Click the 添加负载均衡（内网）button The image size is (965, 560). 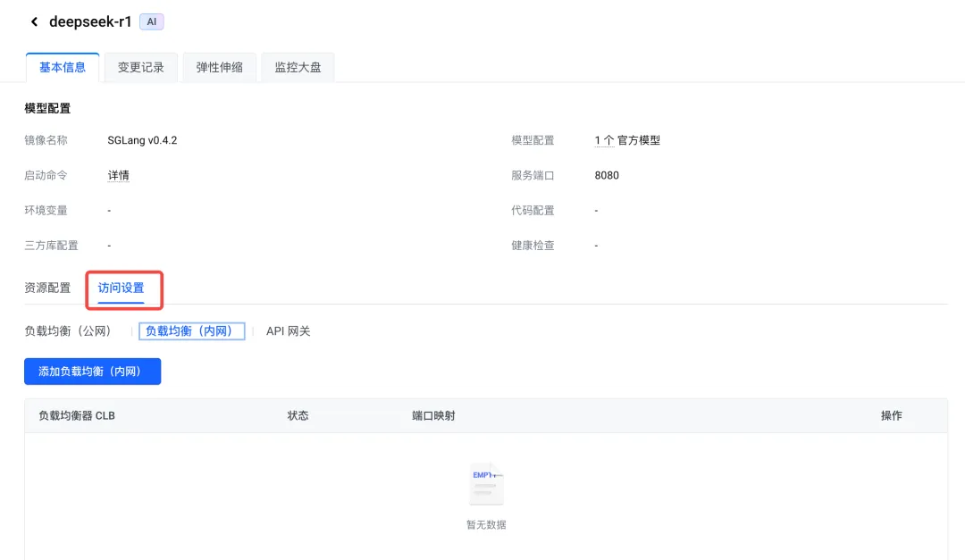(x=92, y=372)
